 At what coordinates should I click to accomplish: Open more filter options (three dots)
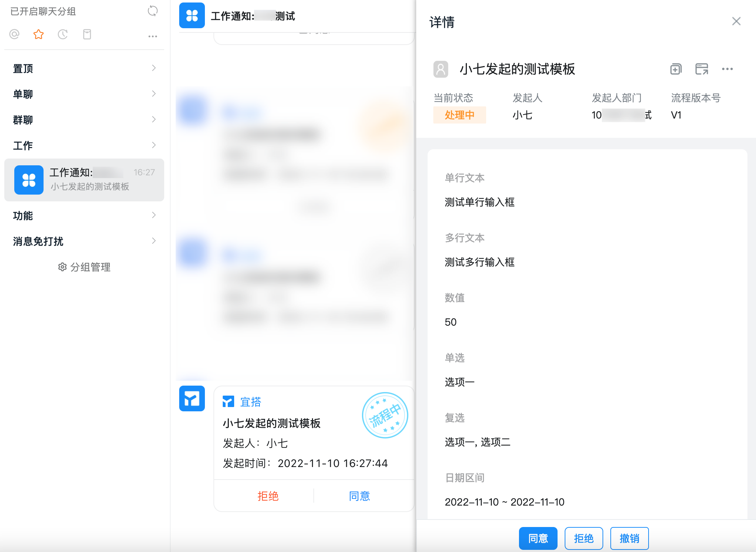[x=153, y=36]
